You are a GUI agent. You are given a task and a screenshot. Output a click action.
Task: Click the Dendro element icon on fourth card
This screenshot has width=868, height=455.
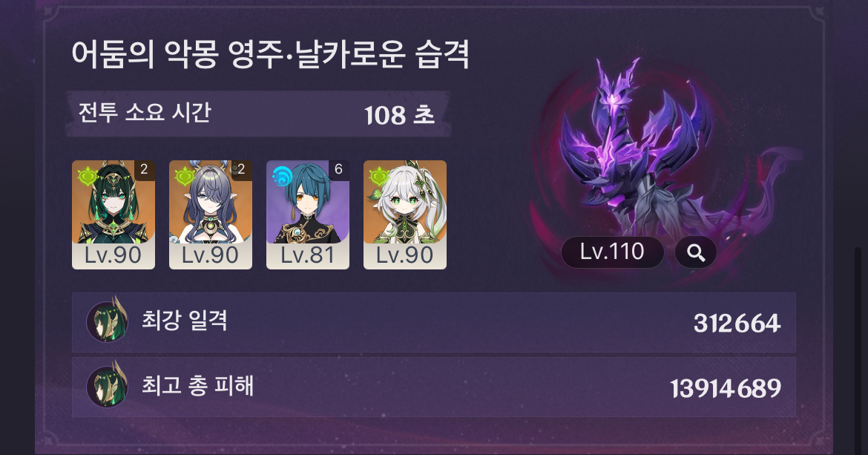tap(378, 177)
